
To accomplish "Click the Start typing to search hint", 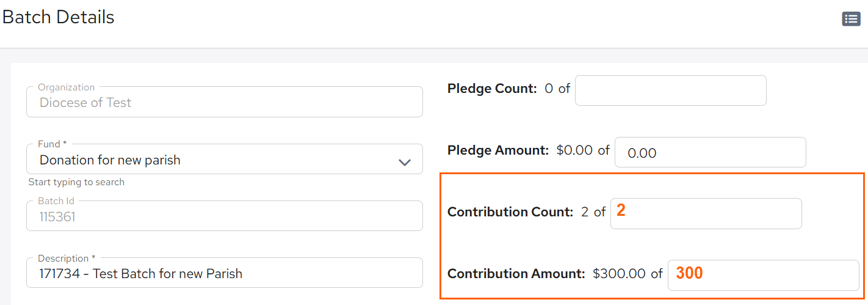I will [x=76, y=182].
